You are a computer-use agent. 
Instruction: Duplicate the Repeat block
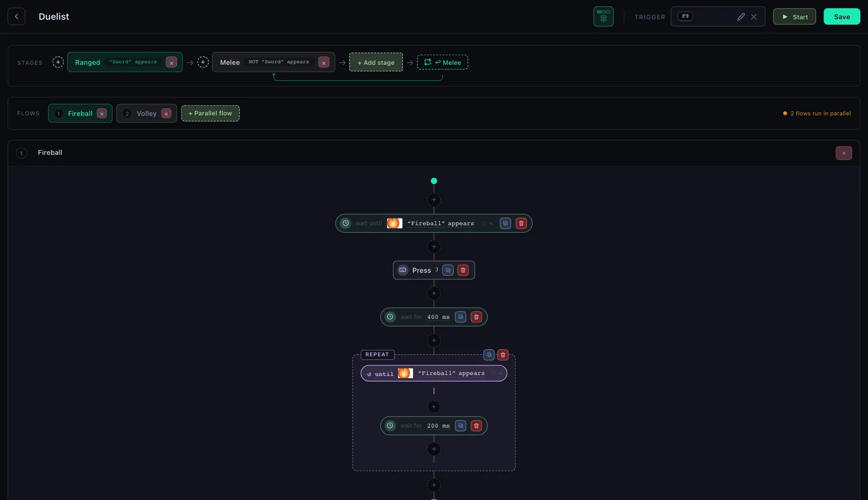pos(489,355)
